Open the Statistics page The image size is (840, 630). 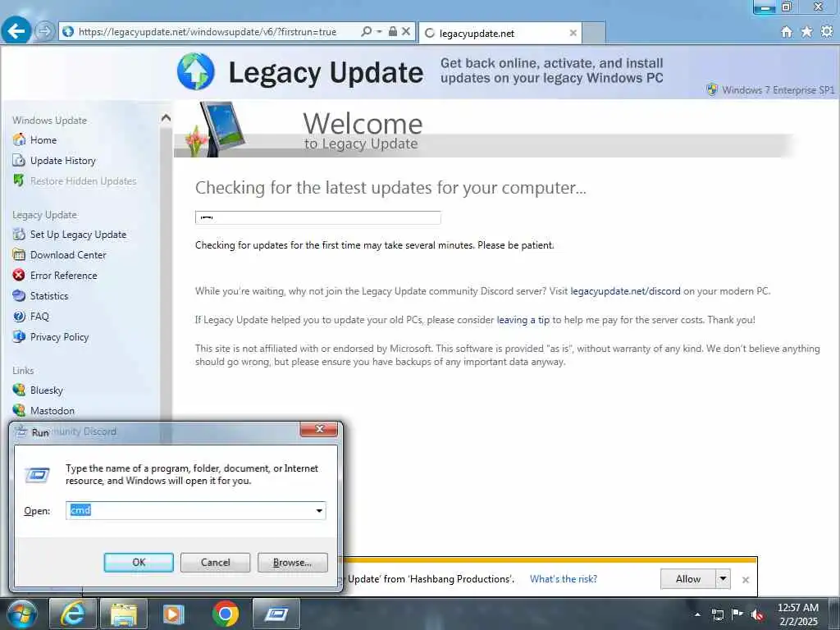(49, 295)
